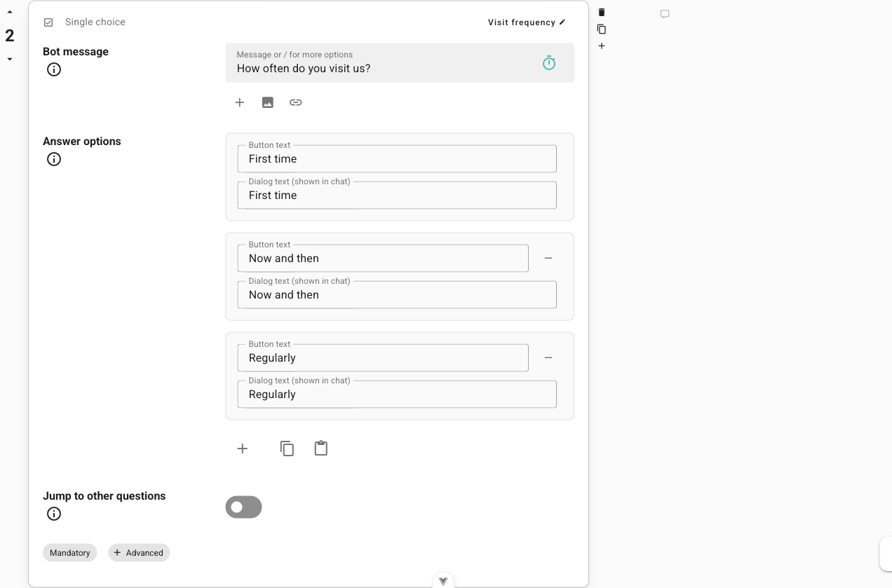Move question 2 down with arrow
This screenshot has height=588, width=892.
10,60
